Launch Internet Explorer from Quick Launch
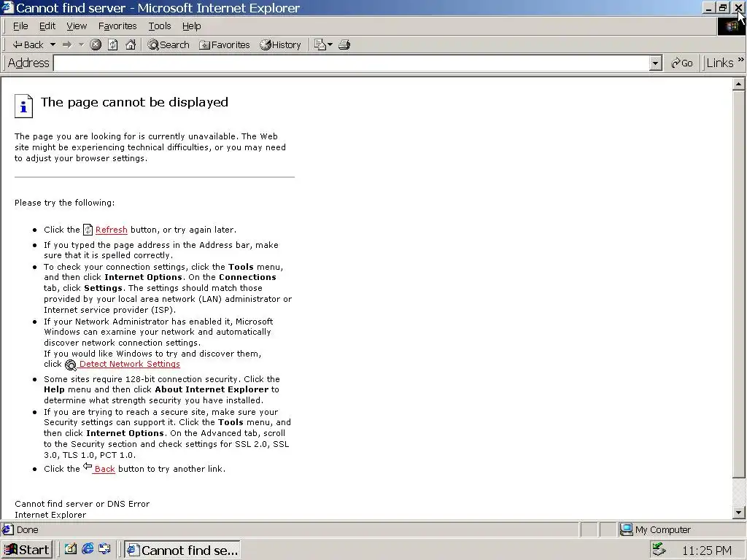 (x=88, y=549)
